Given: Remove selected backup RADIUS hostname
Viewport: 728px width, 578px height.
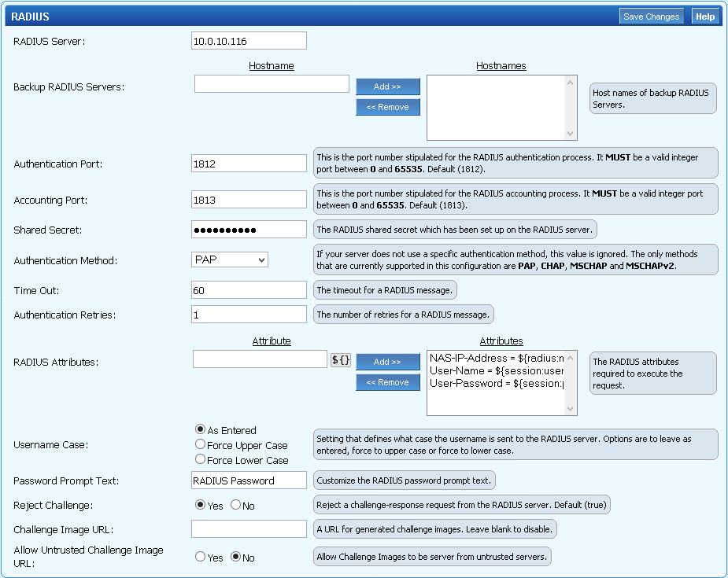Looking at the screenshot, I should click(388, 107).
